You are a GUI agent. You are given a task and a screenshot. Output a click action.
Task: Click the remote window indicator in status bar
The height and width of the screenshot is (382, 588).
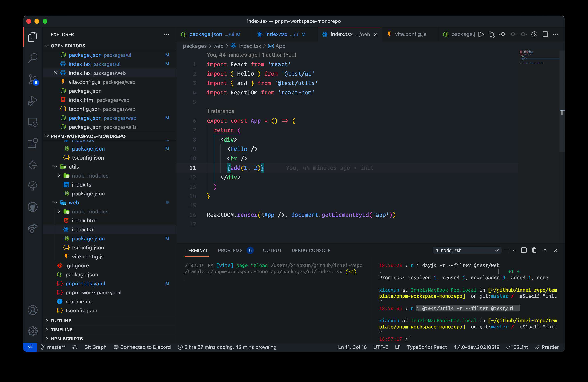click(x=30, y=347)
